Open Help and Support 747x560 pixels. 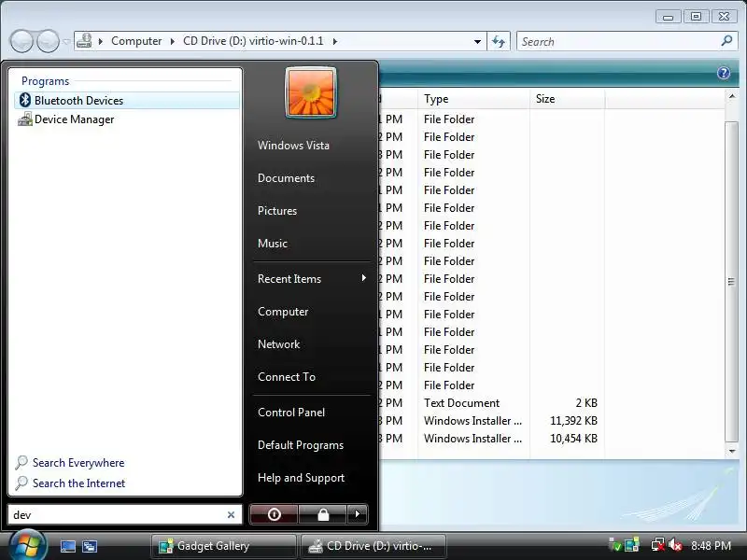coord(301,478)
